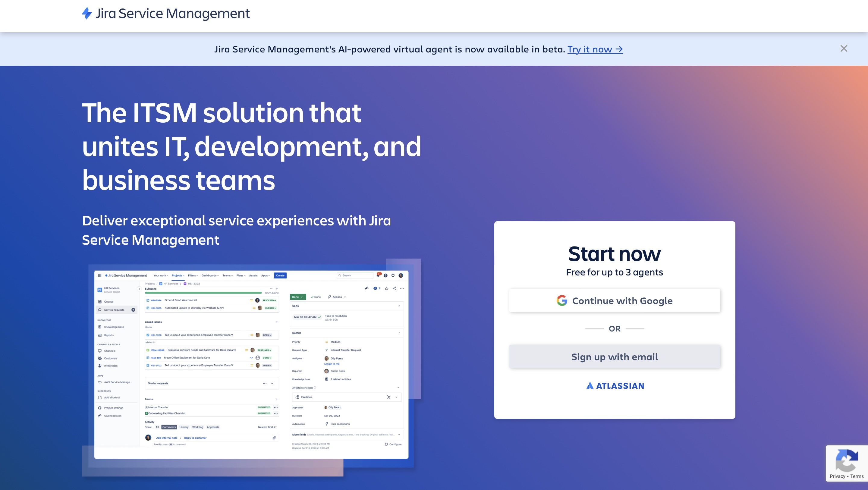Select the History activity tab in preview
Screen dimensions: 868x490
coord(184,427)
